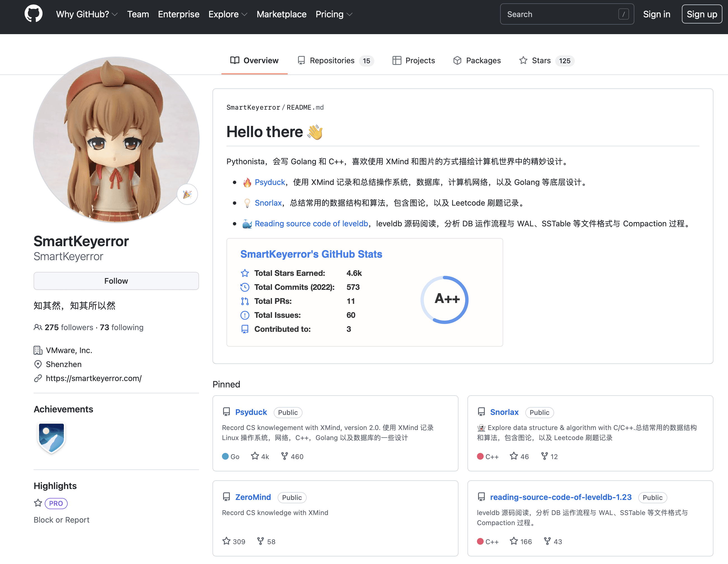Click the Go language indicator dot on Psyduck
The height and width of the screenshot is (564, 728).
click(225, 456)
